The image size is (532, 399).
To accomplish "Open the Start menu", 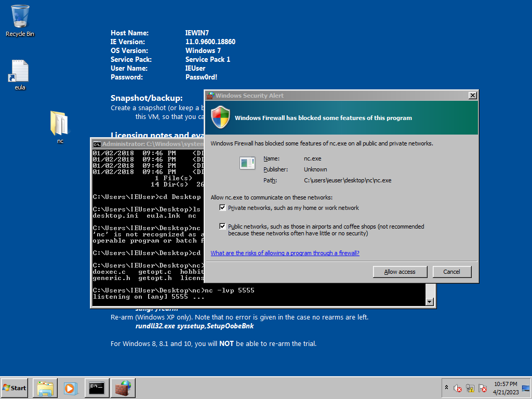I will (14, 388).
